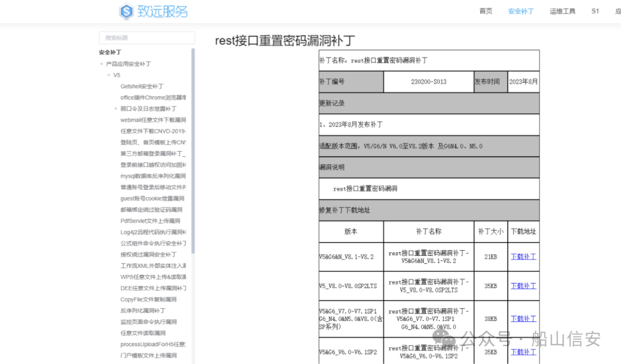
Task: Click the 21KB patch size cell
Action: (x=490, y=256)
